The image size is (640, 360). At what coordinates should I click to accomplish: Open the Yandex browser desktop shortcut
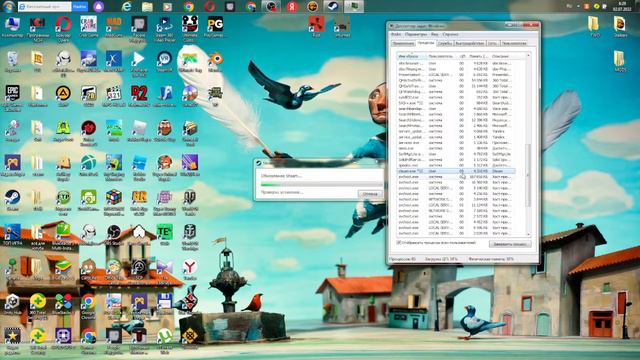[x=190, y=269]
